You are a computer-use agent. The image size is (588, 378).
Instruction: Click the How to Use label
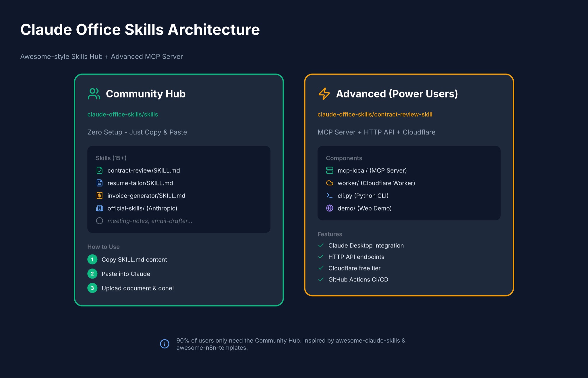pyautogui.click(x=103, y=247)
